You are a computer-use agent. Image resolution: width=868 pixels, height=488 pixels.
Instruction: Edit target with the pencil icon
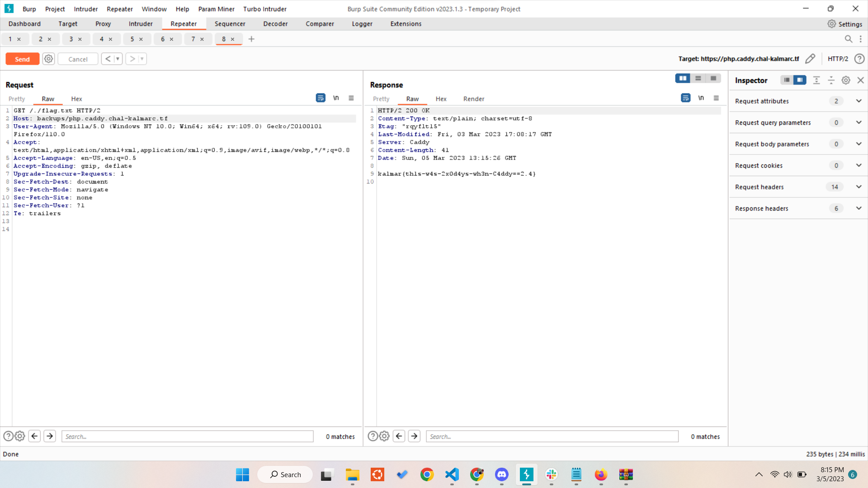810,59
